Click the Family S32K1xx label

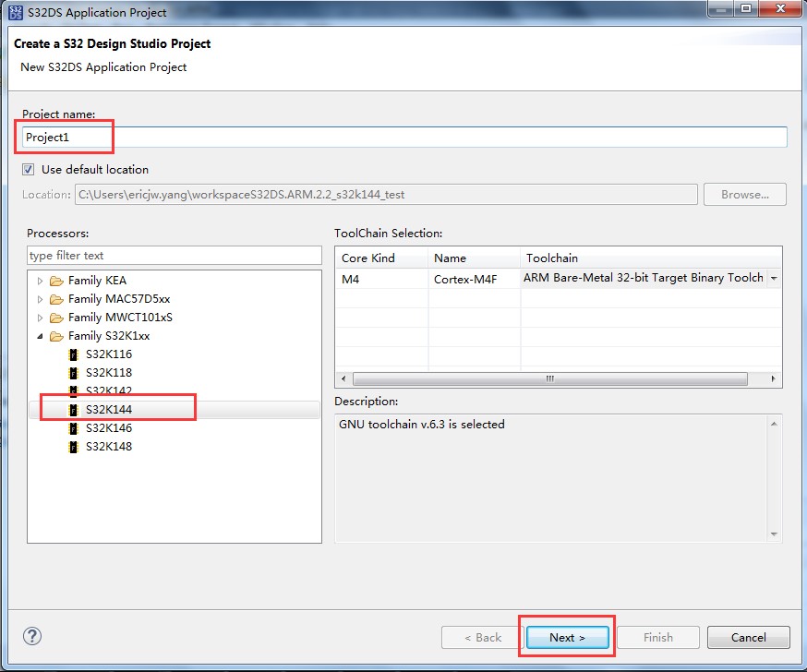click(109, 336)
